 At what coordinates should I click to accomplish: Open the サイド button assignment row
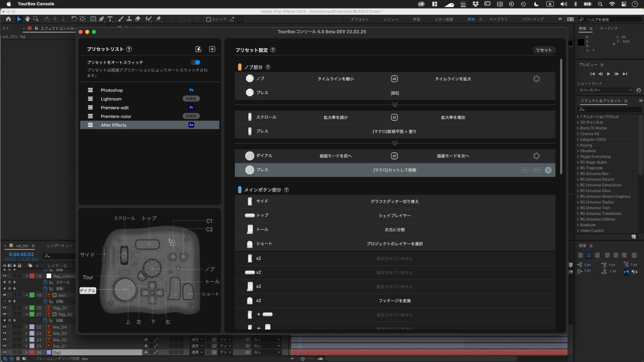point(395,202)
